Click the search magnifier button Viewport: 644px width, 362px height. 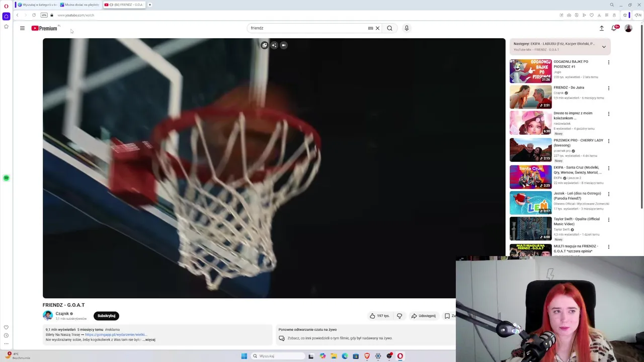(389, 28)
